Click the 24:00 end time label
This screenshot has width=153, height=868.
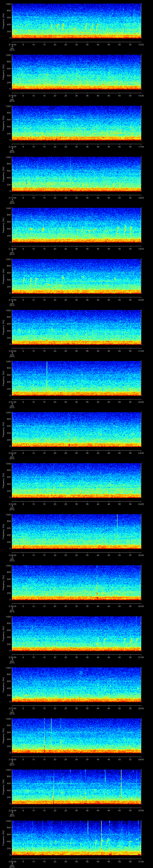point(141,504)
